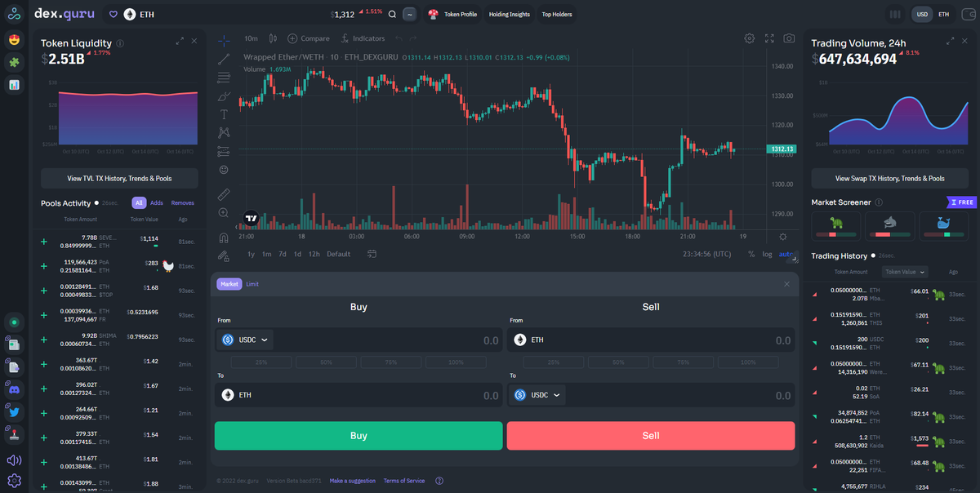Select the zoom in tool
This screenshot has height=493, width=980.
click(x=224, y=213)
